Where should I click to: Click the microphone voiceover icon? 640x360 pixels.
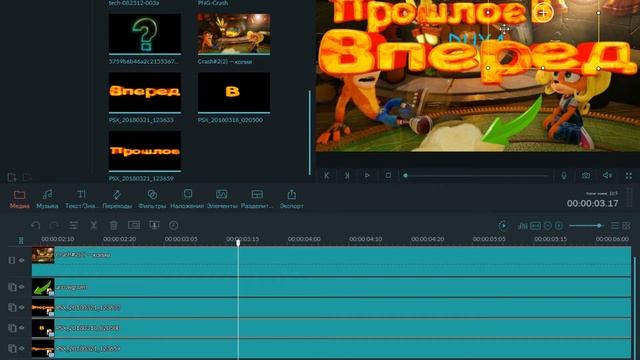pos(564,176)
